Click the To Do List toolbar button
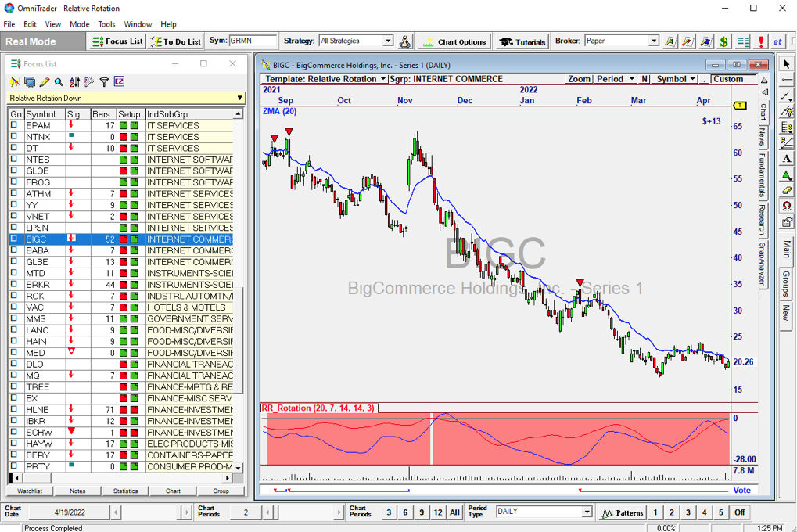This screenshot has width=797, height=532. [176, 41]
